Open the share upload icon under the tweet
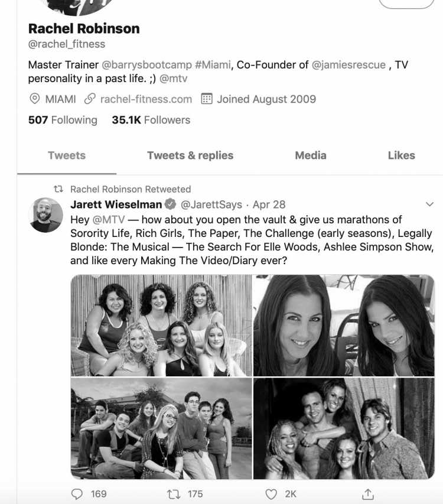The height and width of the screenshot is (504, 443). (368, 494)
